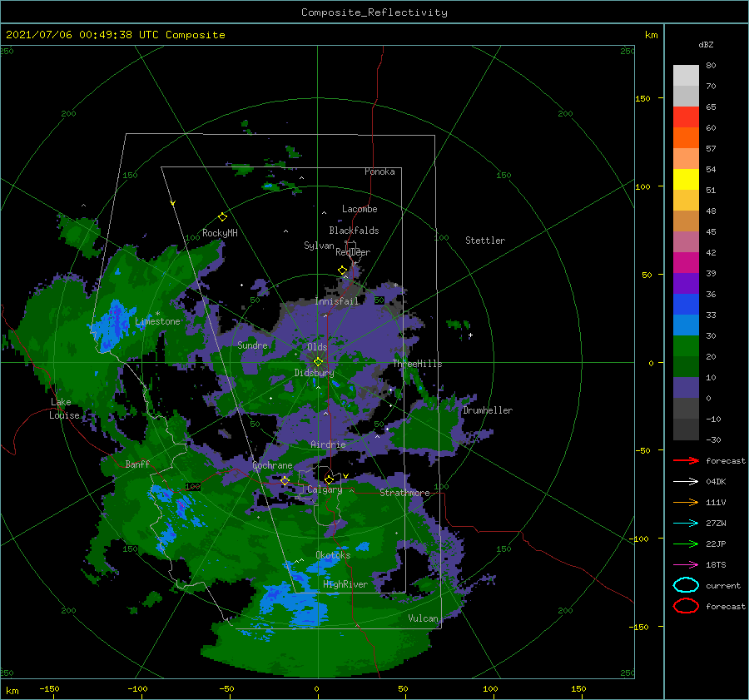Click the red forecast ellipse icon
The height and width of the screenshot is (700, 749).
point(686,606)
